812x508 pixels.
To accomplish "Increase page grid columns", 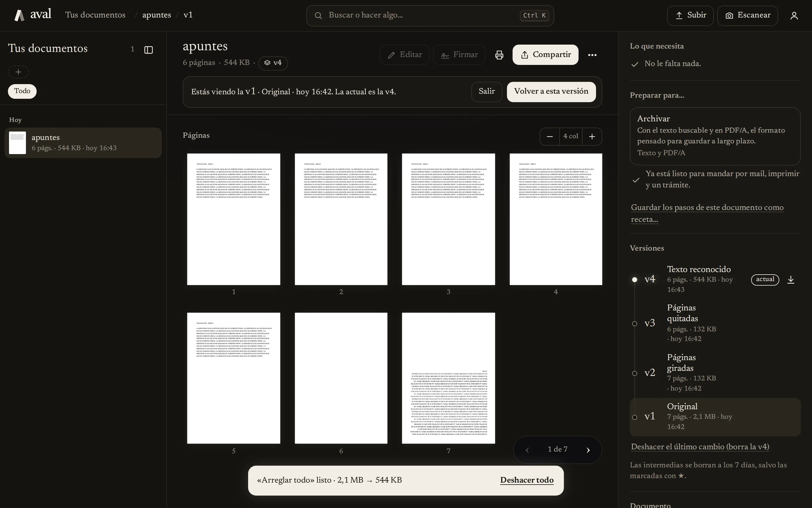I will [x=592, y=136].
